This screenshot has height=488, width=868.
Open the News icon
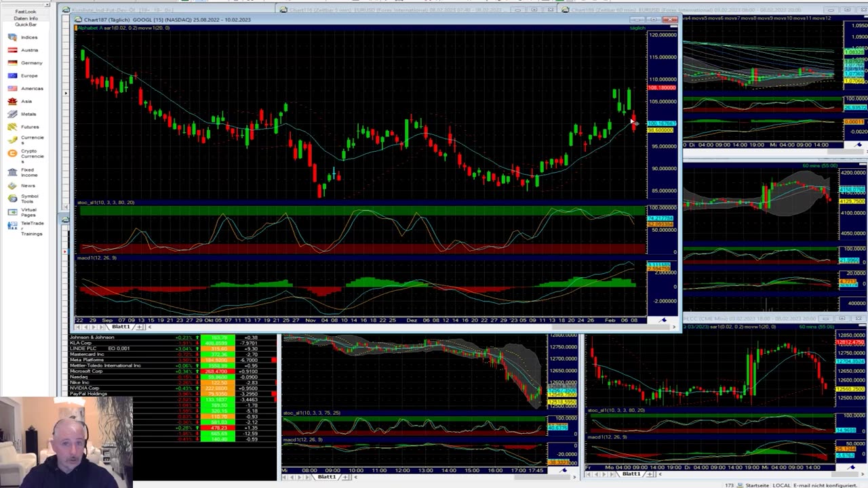click(12, 185)
